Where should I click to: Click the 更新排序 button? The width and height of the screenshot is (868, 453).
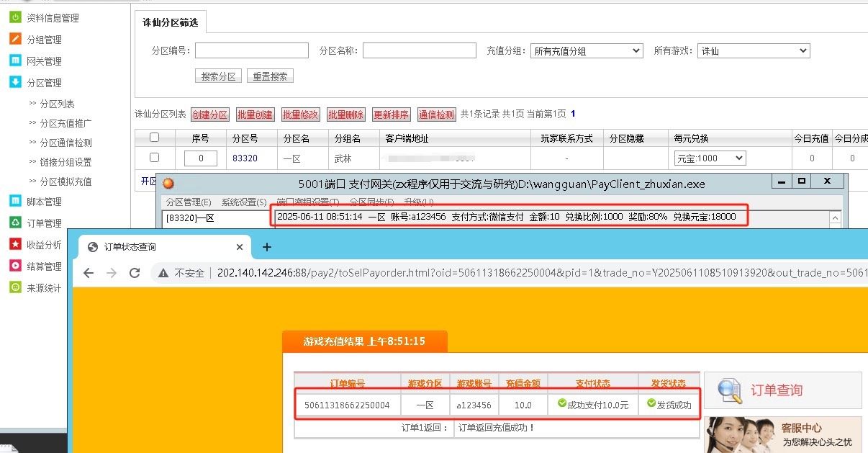pos(391,115)
